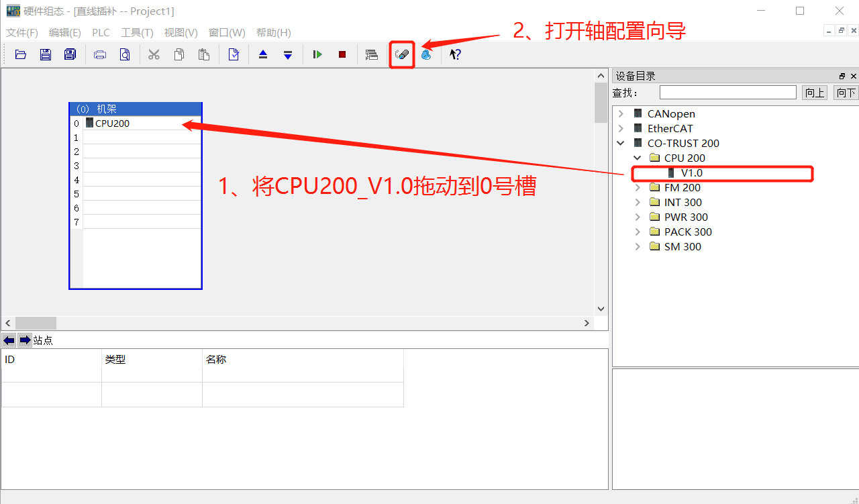The height and width of the screenshot is (504, 859).
Task: Click the 类型 column header
Action: click(152, 360)
